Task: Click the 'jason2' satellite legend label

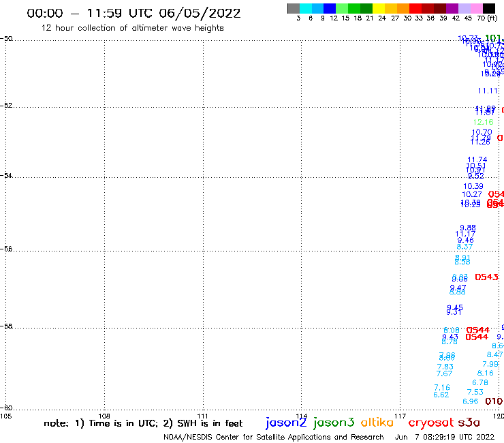Action: 286,423
